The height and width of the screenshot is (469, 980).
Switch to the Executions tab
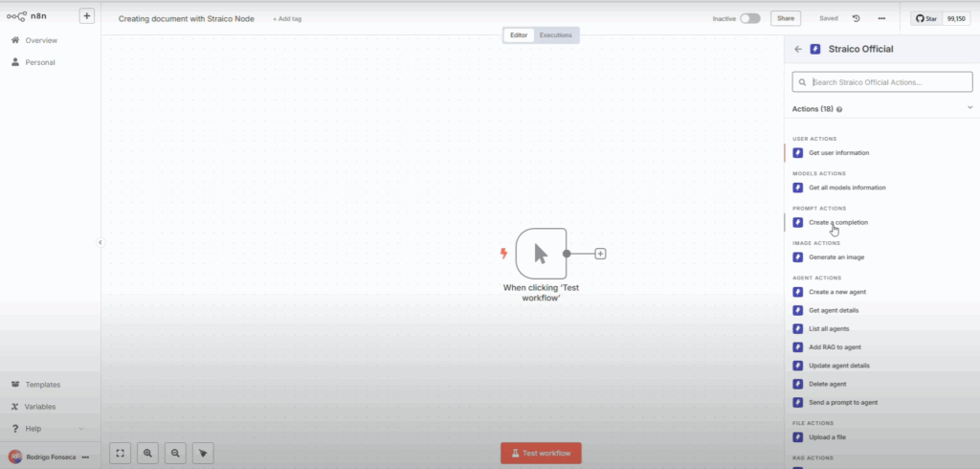click(x=556, y=35)
